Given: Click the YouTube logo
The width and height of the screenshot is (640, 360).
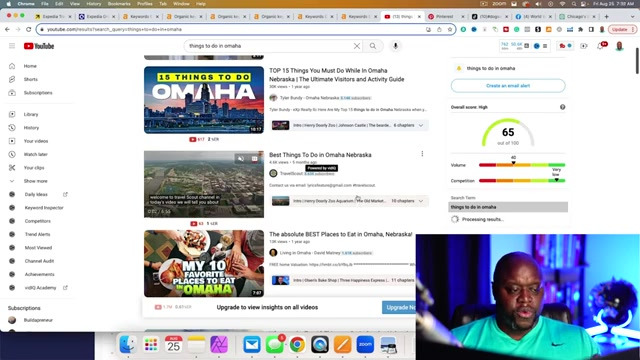Looking at the screenshot, I should coord(39,46).
